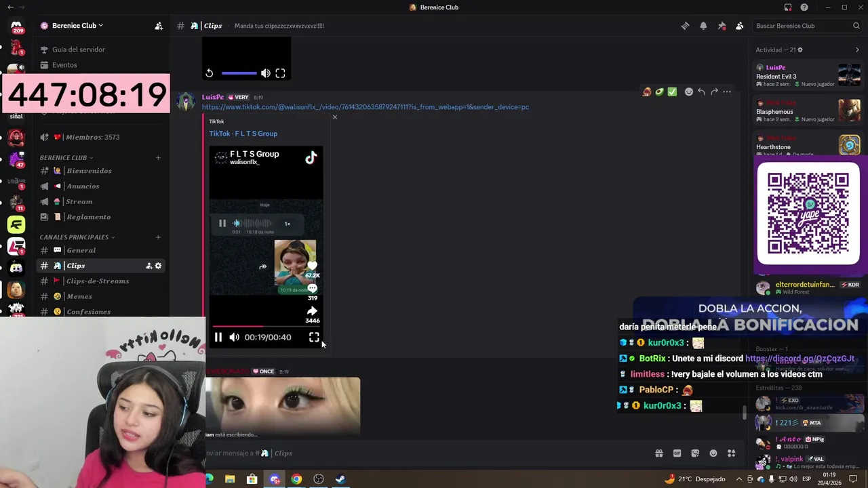Click search magnifier in Buscar Berenice Club

pos(856,26)
